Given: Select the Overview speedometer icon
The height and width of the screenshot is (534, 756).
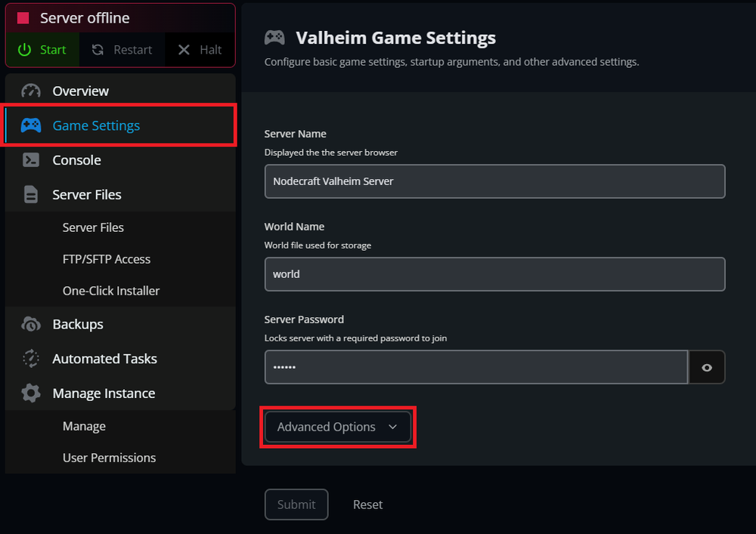Looking at the screenshot, I should coord(30,91).
